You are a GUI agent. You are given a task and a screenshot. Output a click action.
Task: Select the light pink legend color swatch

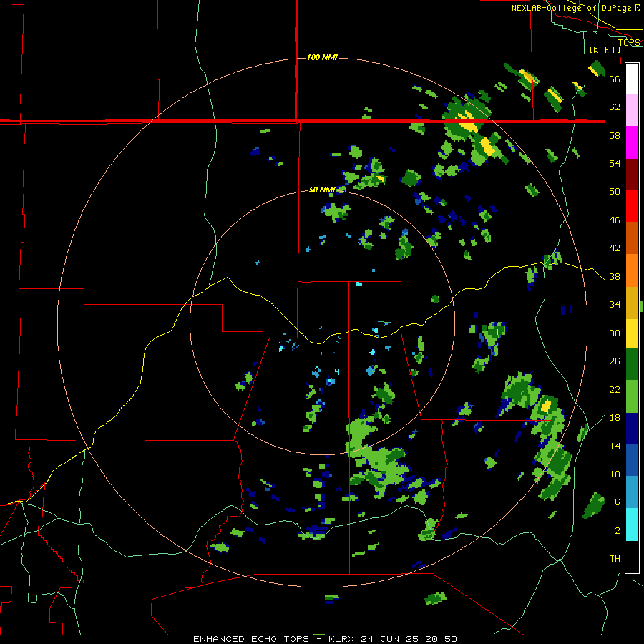(x=632, y=110)
